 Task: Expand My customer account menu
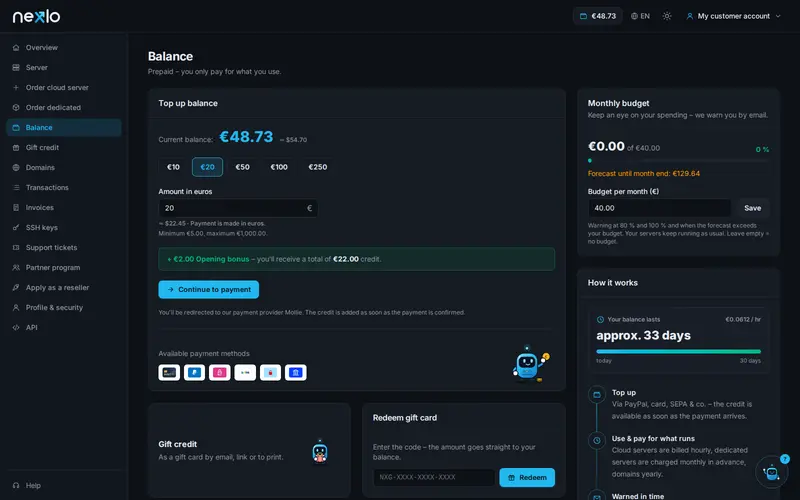coord(733,16)
